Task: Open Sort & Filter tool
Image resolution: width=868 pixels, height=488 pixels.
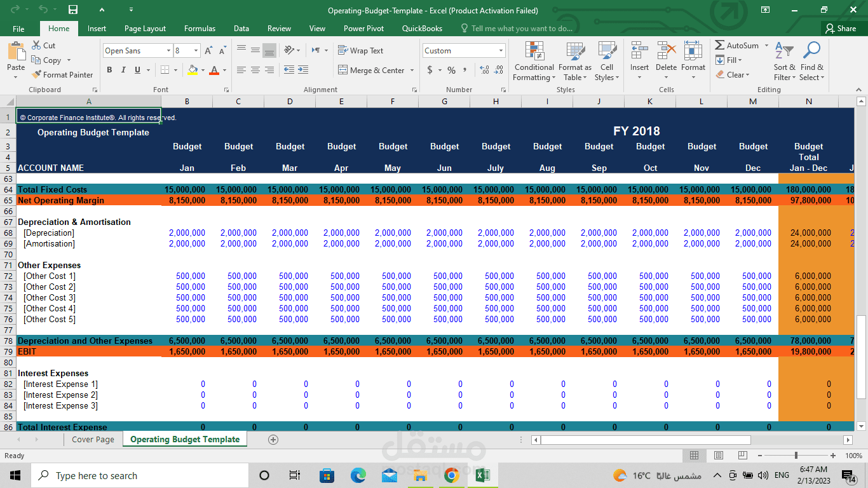Action: [784, 62]
